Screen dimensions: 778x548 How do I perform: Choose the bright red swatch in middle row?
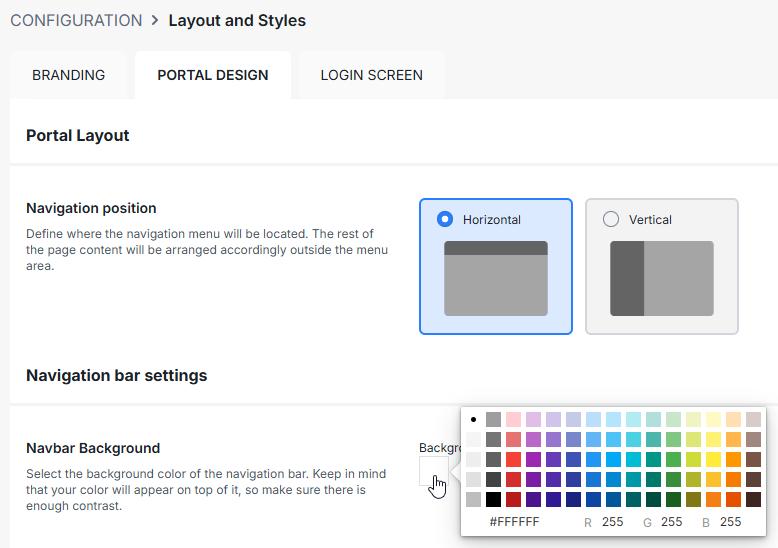(x=514, y=459)
